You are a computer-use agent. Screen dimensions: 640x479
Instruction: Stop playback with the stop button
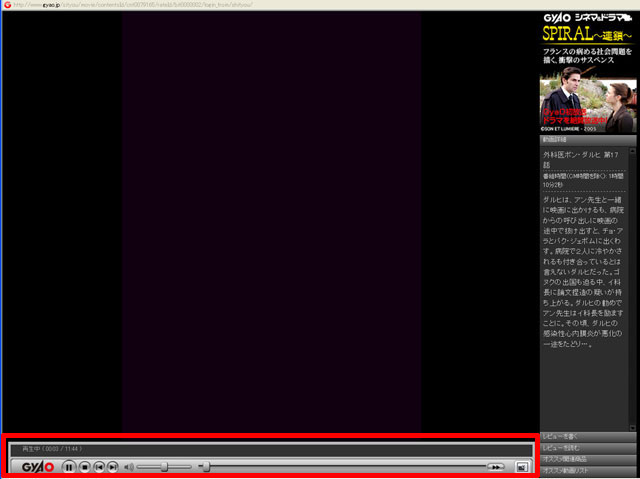[84, 467]
